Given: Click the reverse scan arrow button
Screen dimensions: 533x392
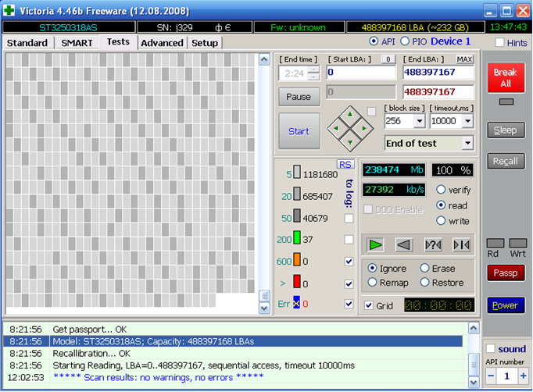Looking at the screenshot, I should click(404, 244).
